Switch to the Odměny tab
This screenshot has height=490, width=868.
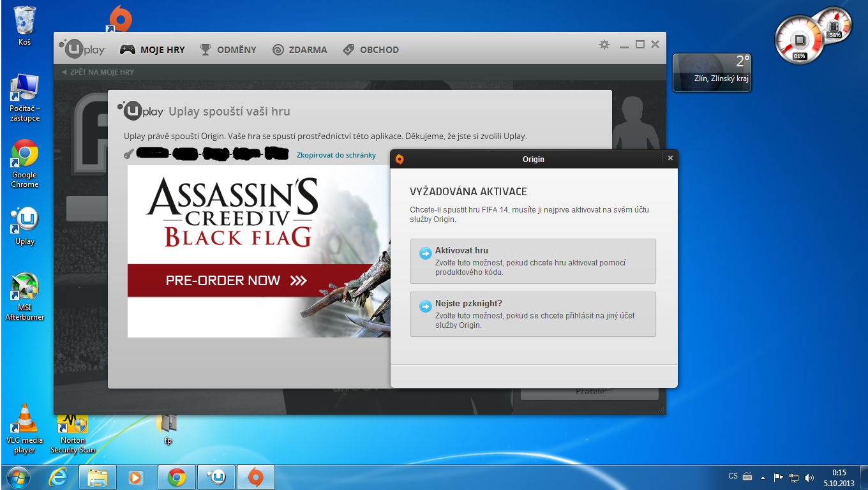[228, 50]
